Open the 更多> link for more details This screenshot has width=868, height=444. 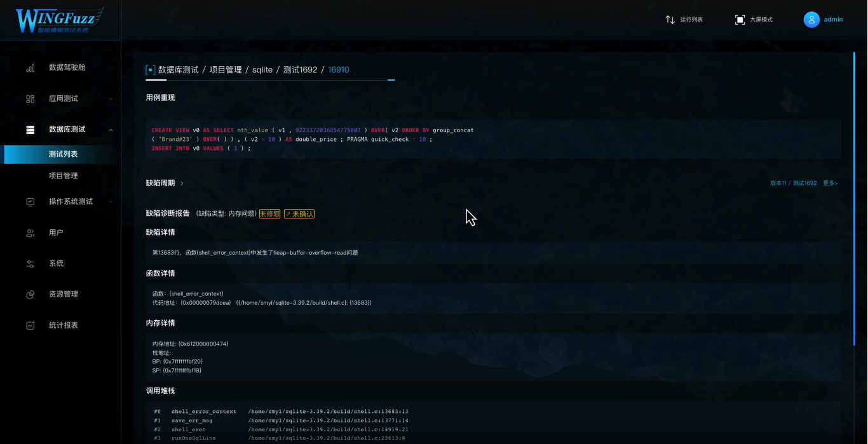[831, 183]
